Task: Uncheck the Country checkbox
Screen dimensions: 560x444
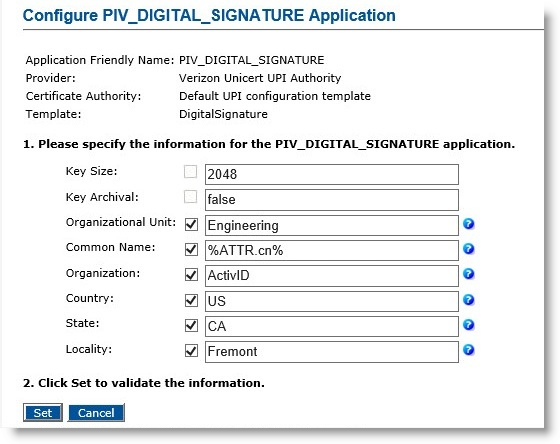Action: 191,300
